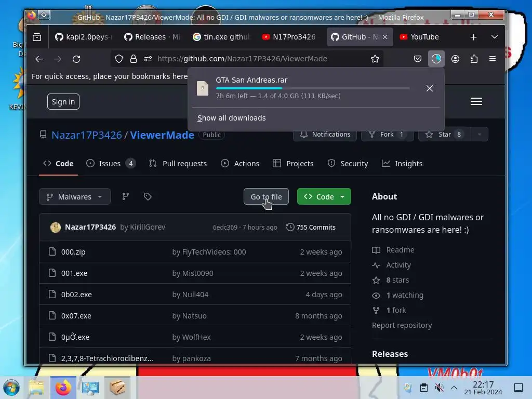Switch to the Code tab
This screenshot has width=532, height=399.
tap(58, 164)
